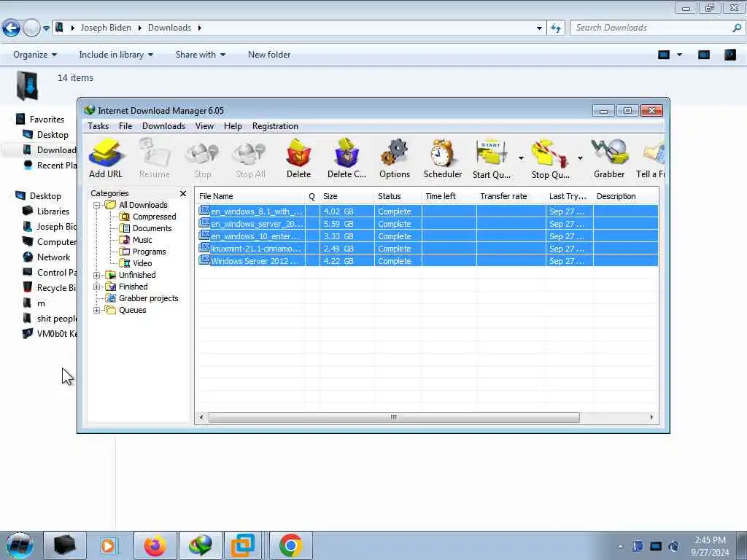Expand the Unfinished category
This screenshot has height=560, width=747.
[x=97, y=275]
